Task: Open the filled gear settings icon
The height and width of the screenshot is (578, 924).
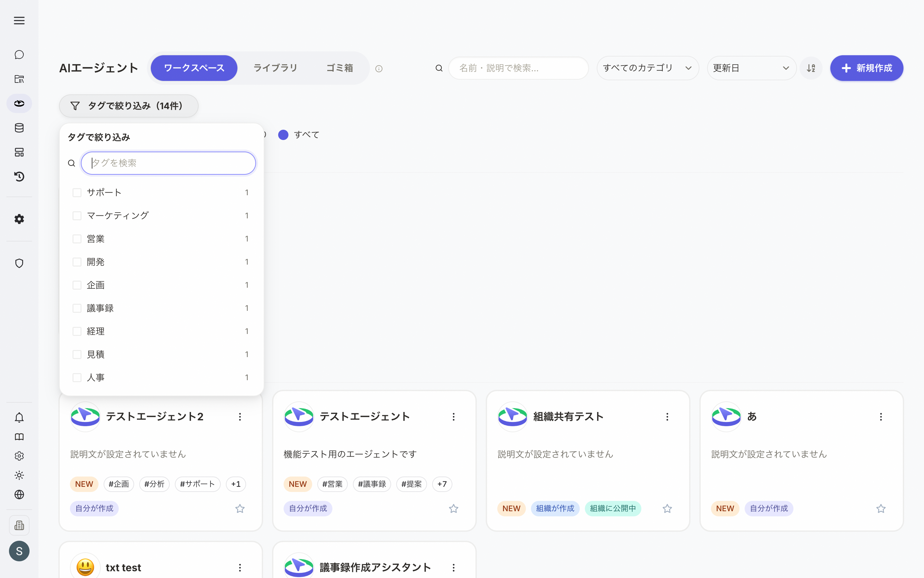Action: pos(19,219)
